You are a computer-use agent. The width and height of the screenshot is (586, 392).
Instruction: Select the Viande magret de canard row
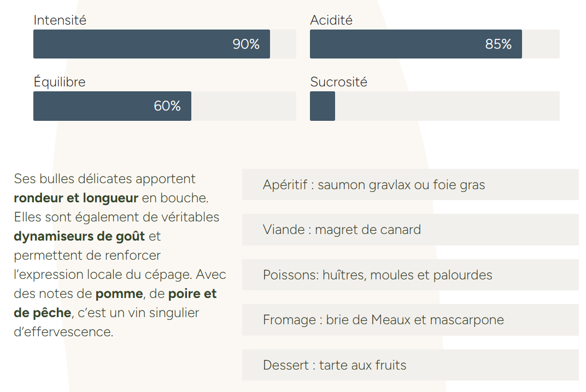click(410, 230)
